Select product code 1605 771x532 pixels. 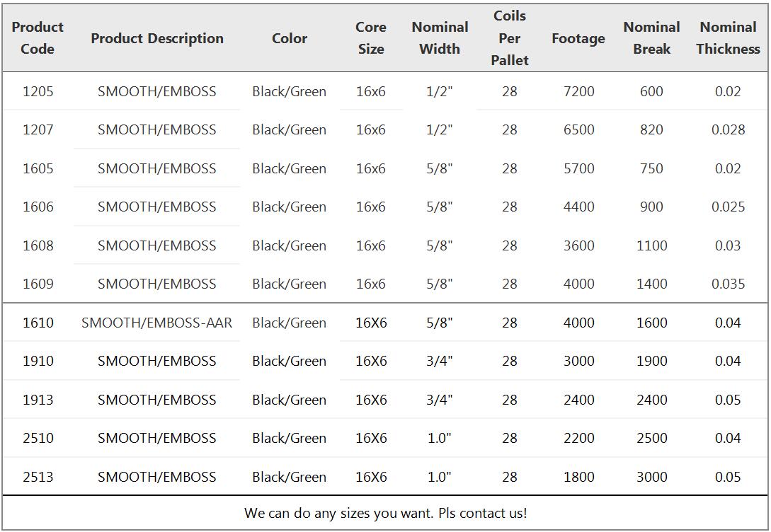click(x=38, y=168)
